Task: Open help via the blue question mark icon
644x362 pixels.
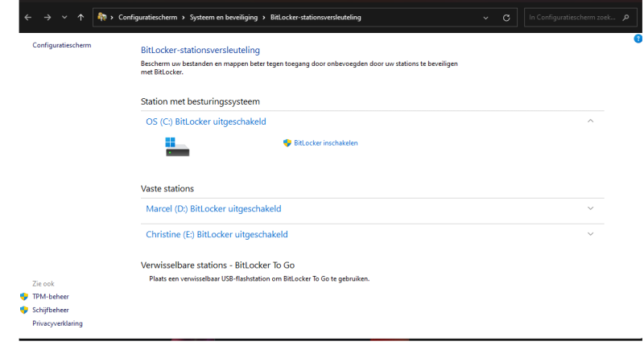Action: [x=638, y=39]
